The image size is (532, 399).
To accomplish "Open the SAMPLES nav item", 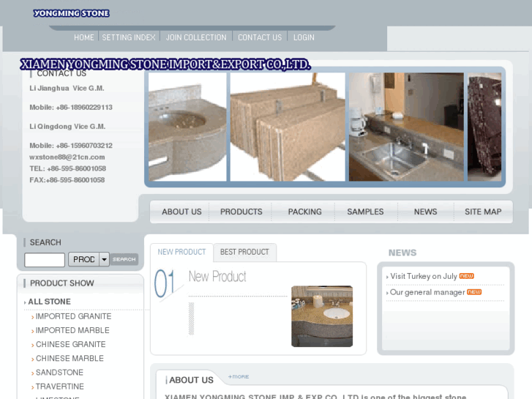I will pyautogui.click(x=365, y=212).
